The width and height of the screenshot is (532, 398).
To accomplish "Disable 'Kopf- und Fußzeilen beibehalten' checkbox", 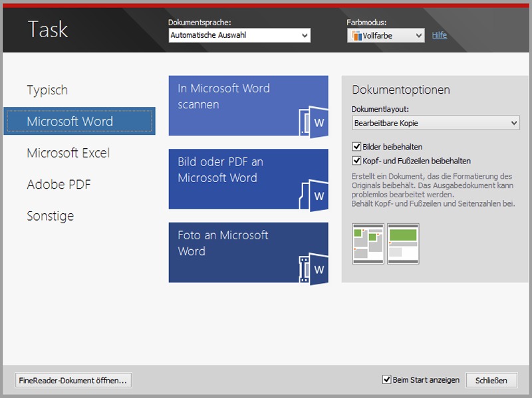I will (356, 161).
